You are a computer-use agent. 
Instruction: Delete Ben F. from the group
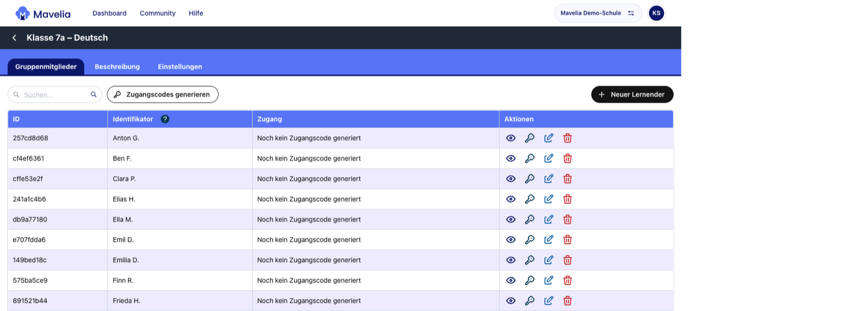[567, 158]
